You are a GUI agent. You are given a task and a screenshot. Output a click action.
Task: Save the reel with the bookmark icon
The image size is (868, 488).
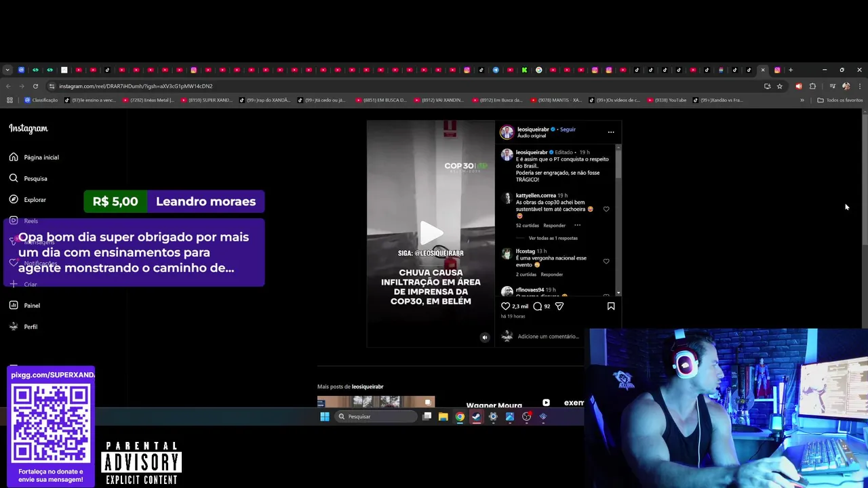pos(611,306)
